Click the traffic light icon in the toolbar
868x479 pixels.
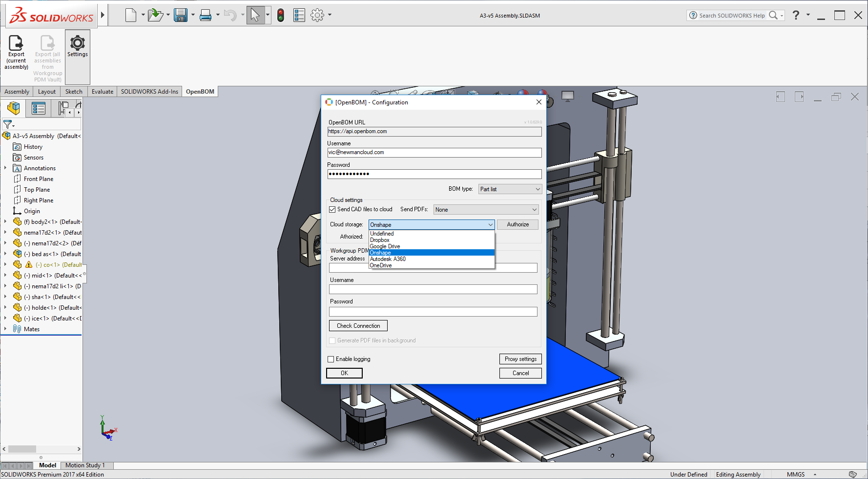[280, 15]
